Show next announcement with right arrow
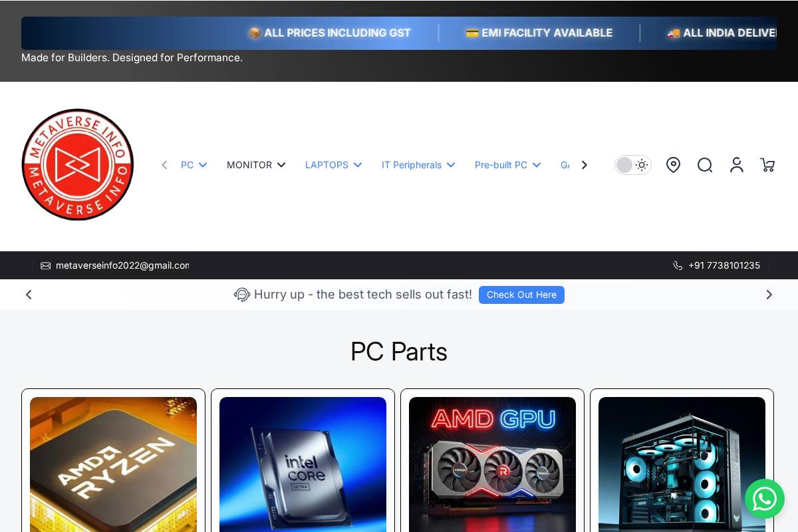 769,295
